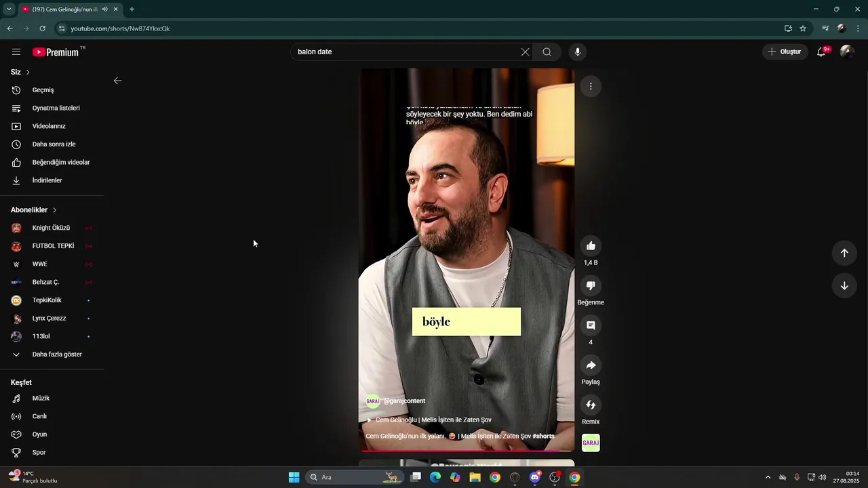Click the address bar URL
This screenshot has height=488, width=868.
point(120,28)
